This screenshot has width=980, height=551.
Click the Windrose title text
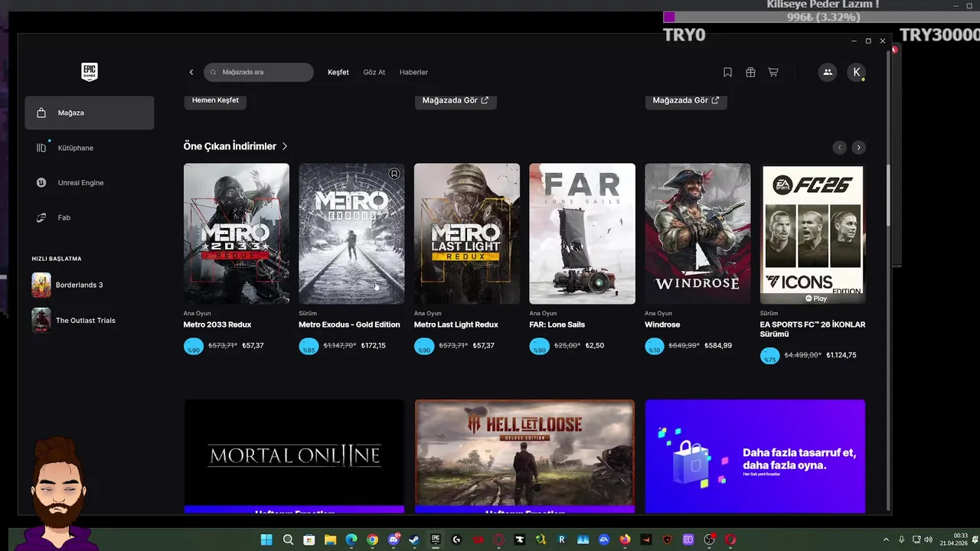(x=662, y=324)
